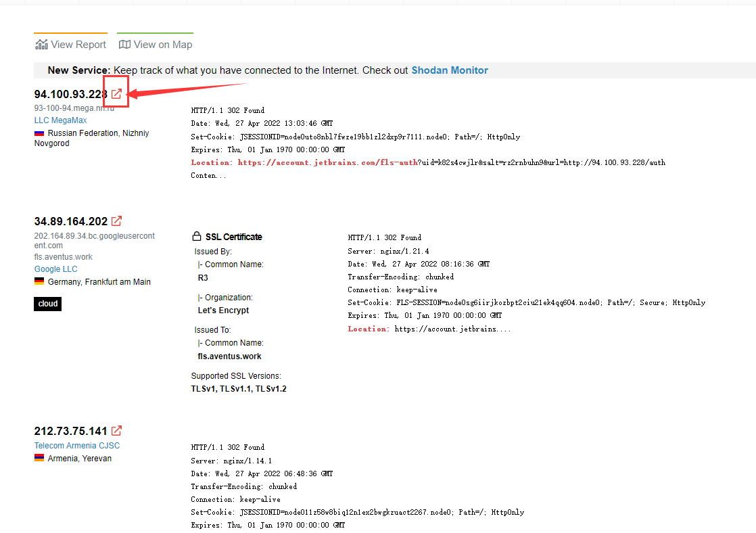This screenshot has width=756, height=533.
Task: Click the map icon before View on Map
Action: pyautogui.click(x=124, y=45)
